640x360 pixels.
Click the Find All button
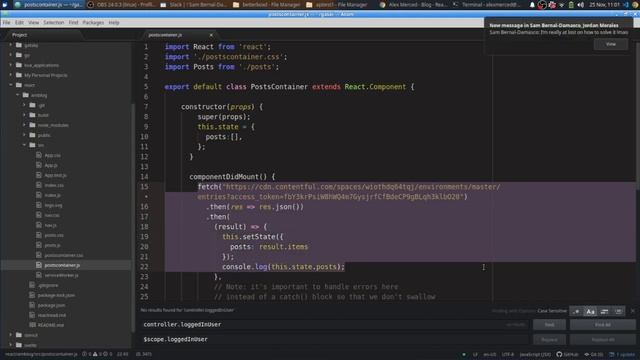tap(602, 324)
